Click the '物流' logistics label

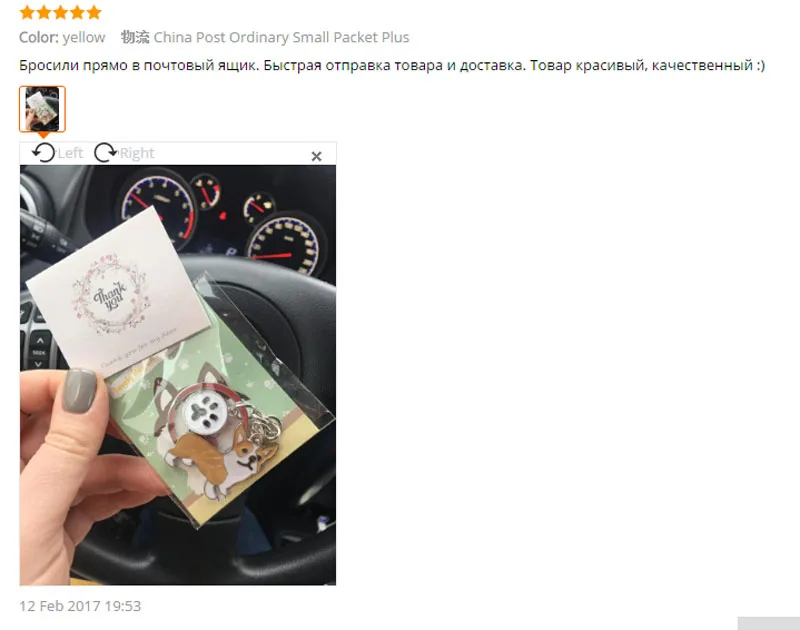[135, 37]
